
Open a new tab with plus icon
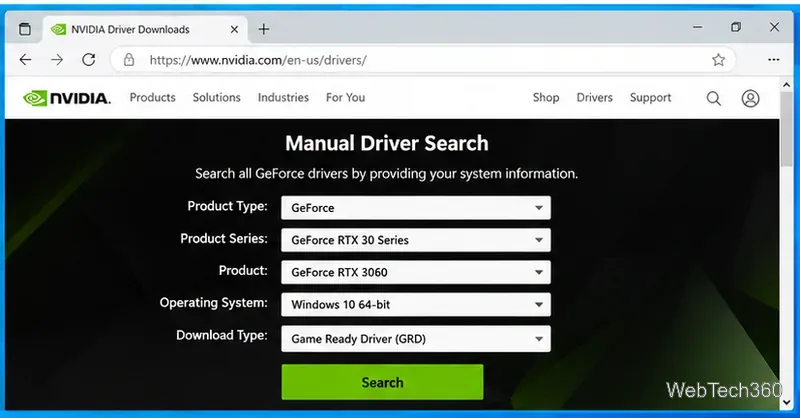point(264,29)
